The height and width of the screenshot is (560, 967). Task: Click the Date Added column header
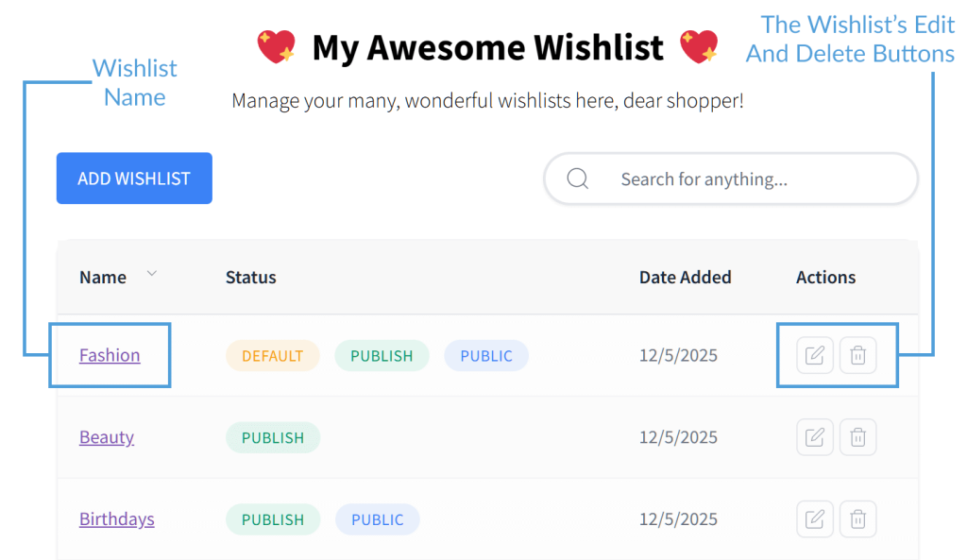(x=685, y=277)
